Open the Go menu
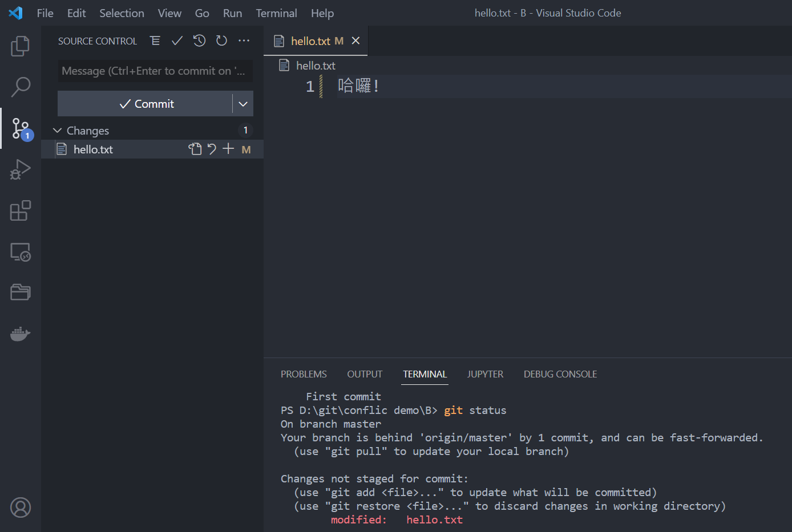 [x=202, y=13]
